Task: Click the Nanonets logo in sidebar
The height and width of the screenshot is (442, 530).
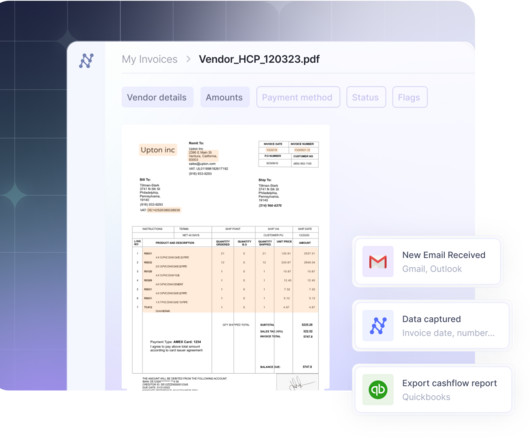Action: (x=87, y=61)
